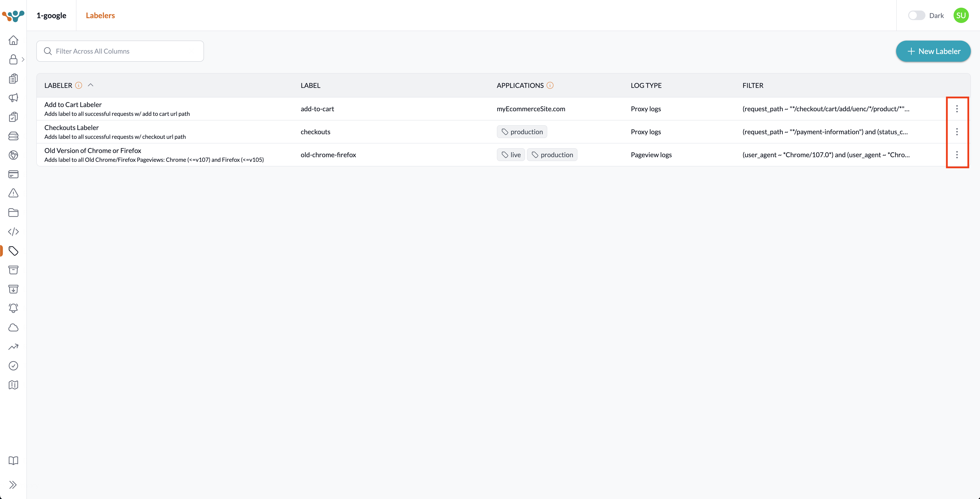Image resolution: width=980 pixels, height=499 pixels.
Task: Open the cloud icon in sidebar
Action: coord(13,327)
